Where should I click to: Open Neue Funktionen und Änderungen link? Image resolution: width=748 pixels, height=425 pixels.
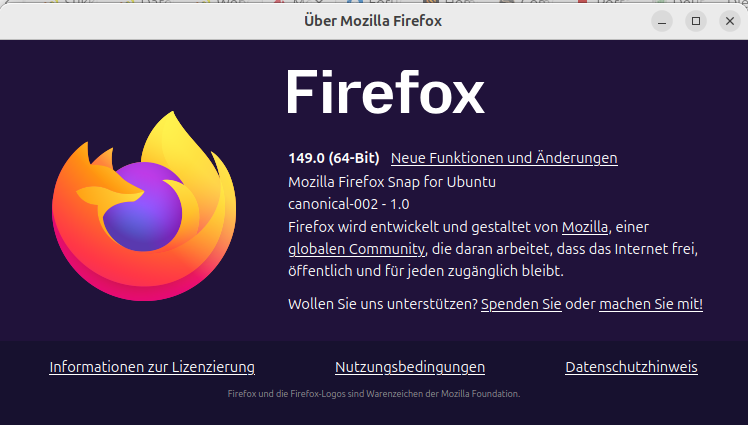coord(504,158)
